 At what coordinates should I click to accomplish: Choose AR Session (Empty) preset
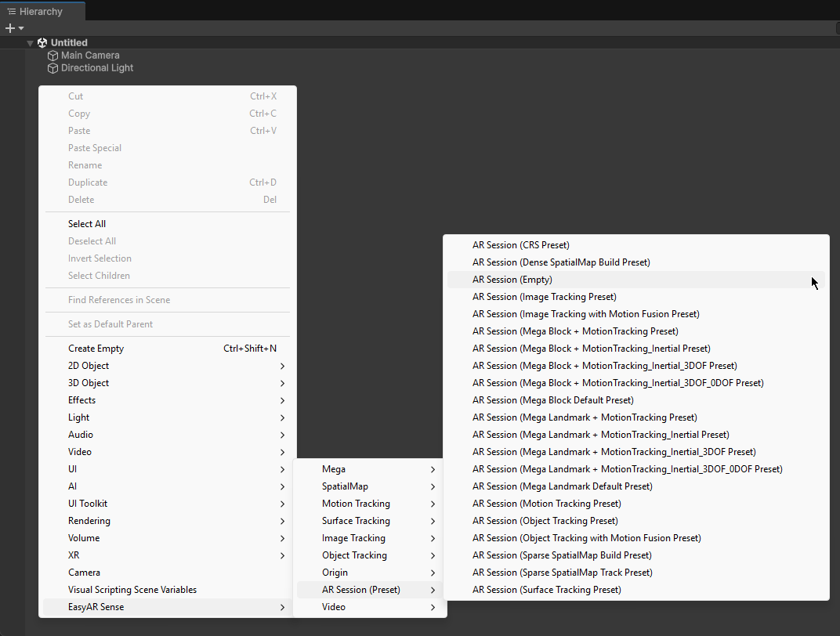(512, 280)
